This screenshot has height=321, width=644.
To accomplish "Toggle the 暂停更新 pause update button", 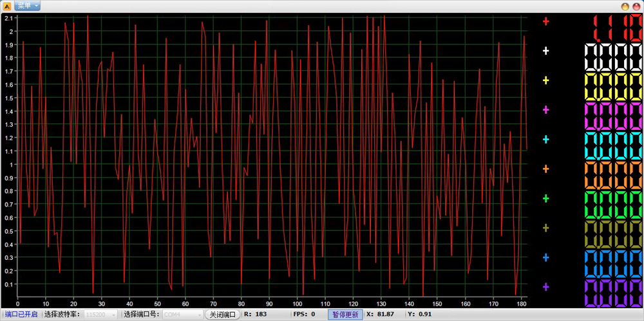I will (x=345, y=315).
